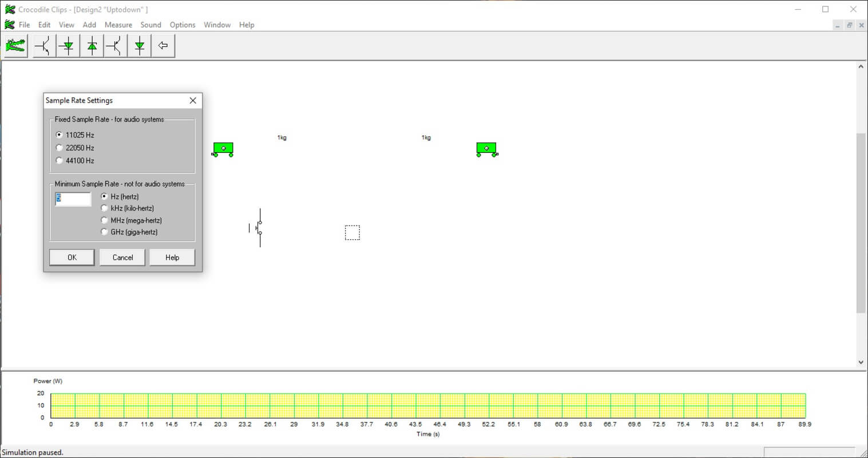Click the push switch component on canvas
868x458 pixels.
click(x=257, y=228)
